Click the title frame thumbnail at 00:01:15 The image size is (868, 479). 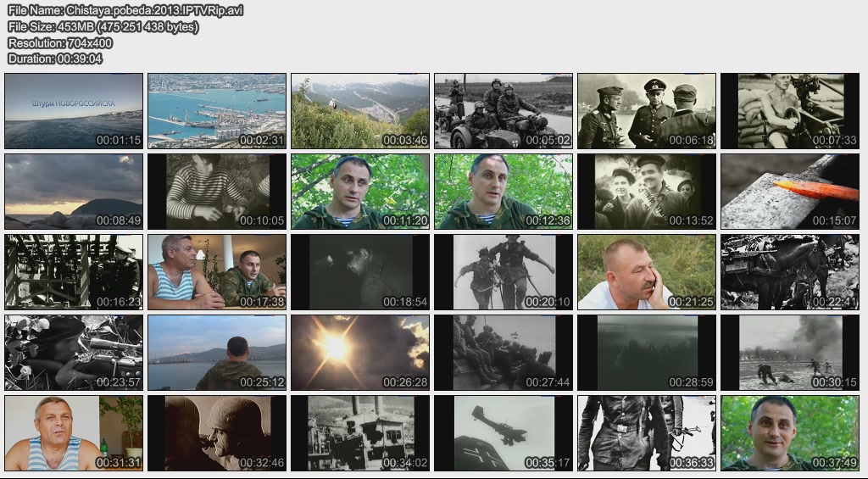point(74,111)
